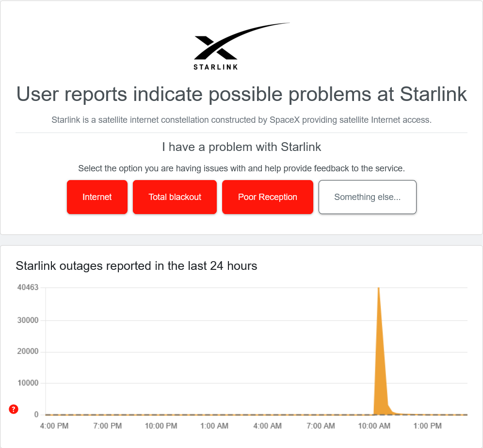This screenshot has height=448, width=483.
Task: Report a Total blackout issue
Action: (175, 197)
